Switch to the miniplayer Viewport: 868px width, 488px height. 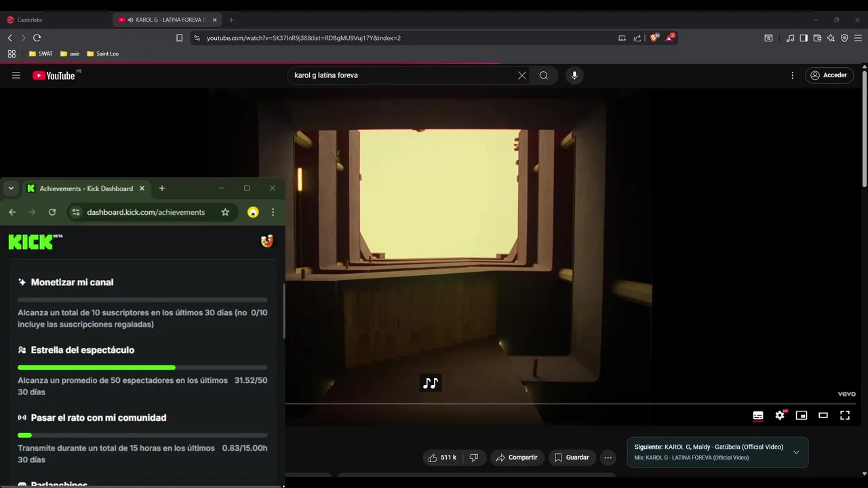[x=802, y=415]
